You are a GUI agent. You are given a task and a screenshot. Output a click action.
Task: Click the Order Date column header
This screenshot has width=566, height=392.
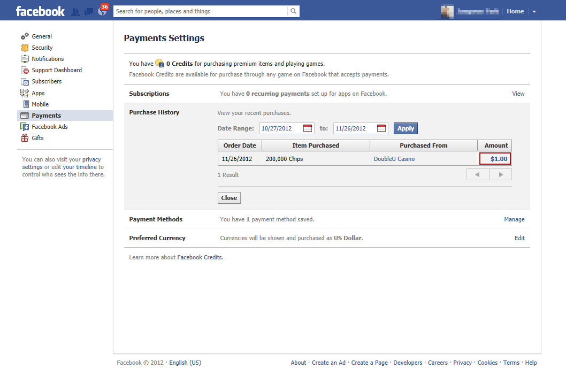click(240, 145)
